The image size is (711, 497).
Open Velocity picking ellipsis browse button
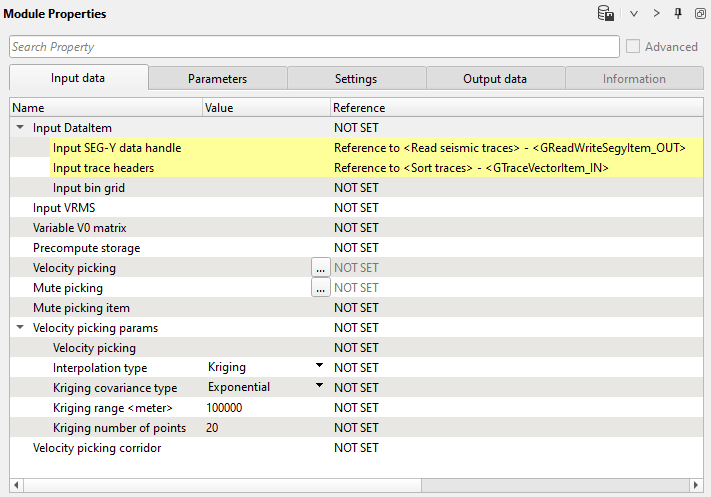point(320,268)
